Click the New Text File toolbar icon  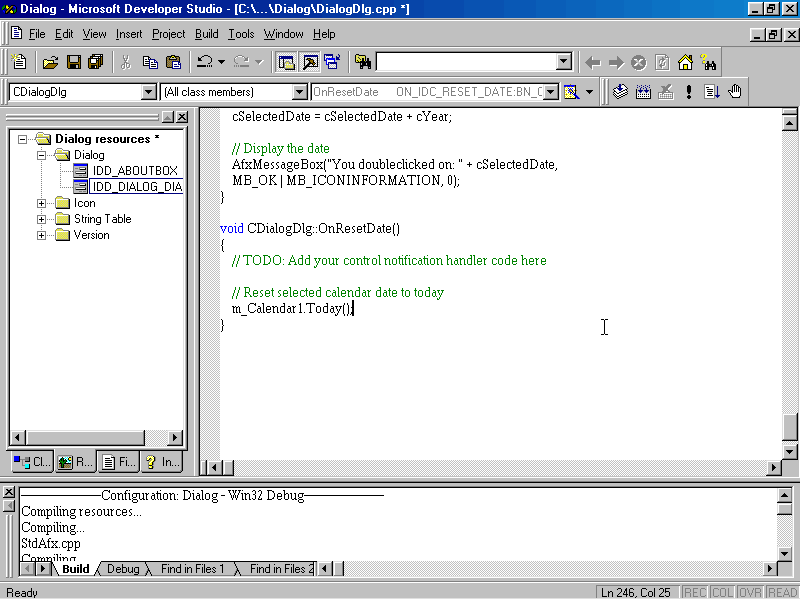(x=19, y=62)
